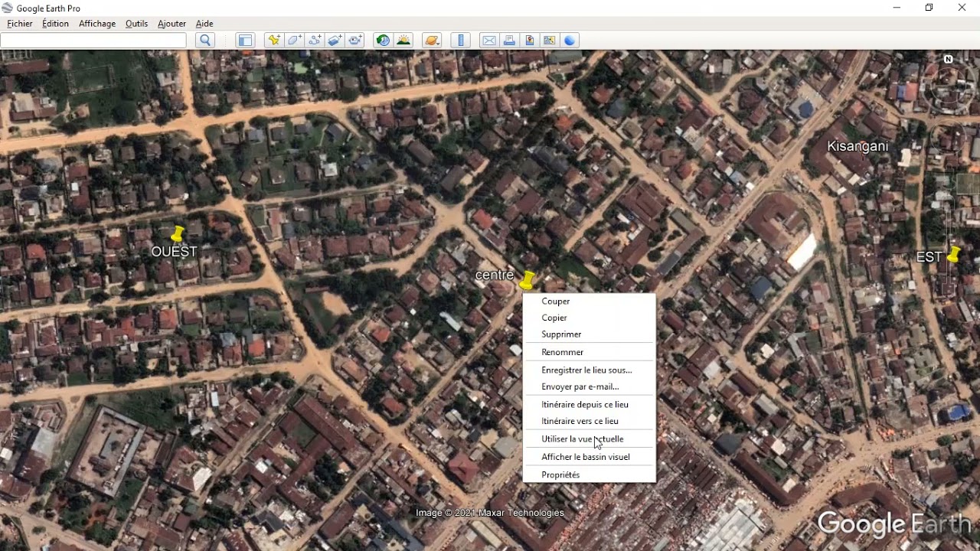Add an image overlay icon
980x551 pixels.
pyautogui.click(x=335, y=41)
